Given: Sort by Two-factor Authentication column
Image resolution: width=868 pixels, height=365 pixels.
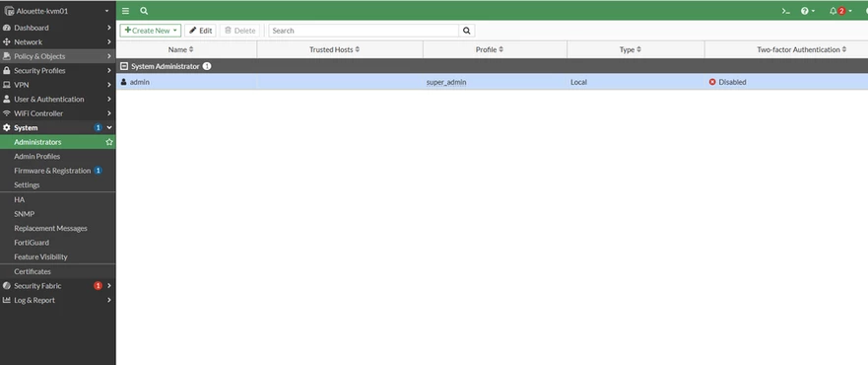Looking at the screenshot, I should coord(786,50).
